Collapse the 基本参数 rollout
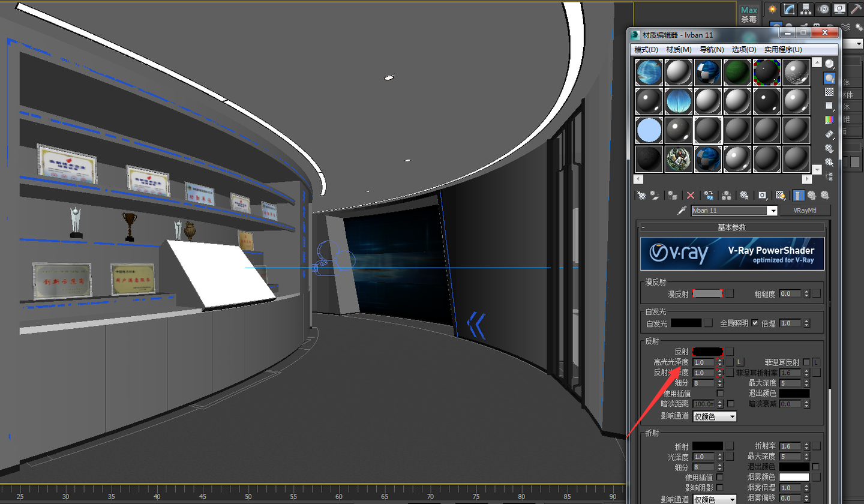The width and height of the screenshot is (864, 504). [732, 227]
